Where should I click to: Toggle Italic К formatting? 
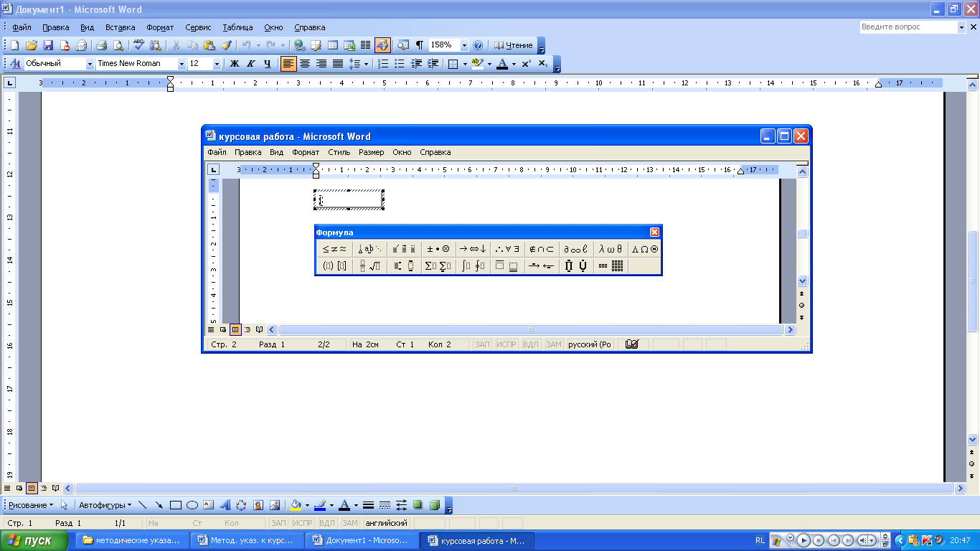tap(250, 64)
